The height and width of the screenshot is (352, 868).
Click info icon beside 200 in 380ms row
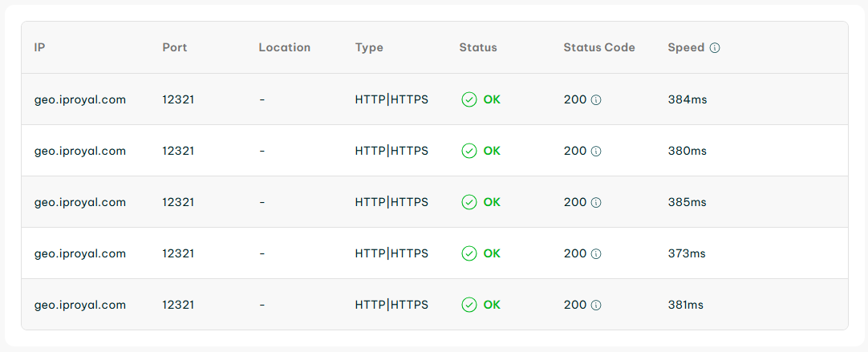point(596,151)
